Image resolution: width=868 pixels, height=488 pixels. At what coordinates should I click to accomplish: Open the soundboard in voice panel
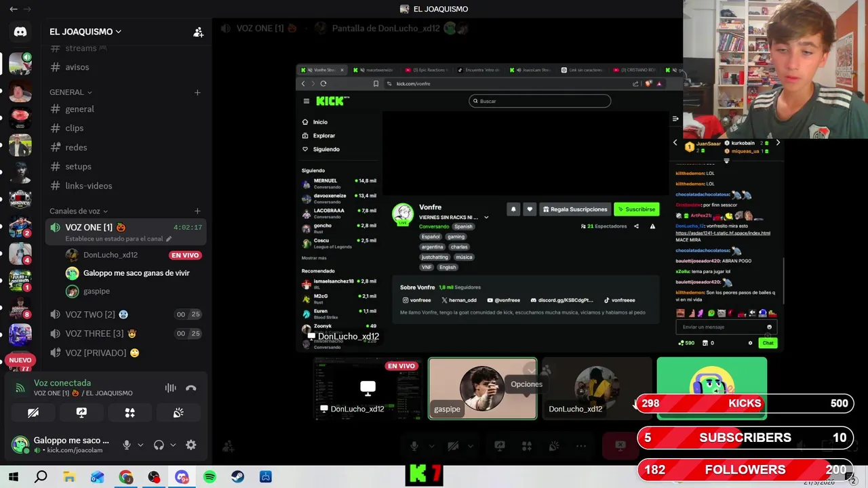click(178, 412)
